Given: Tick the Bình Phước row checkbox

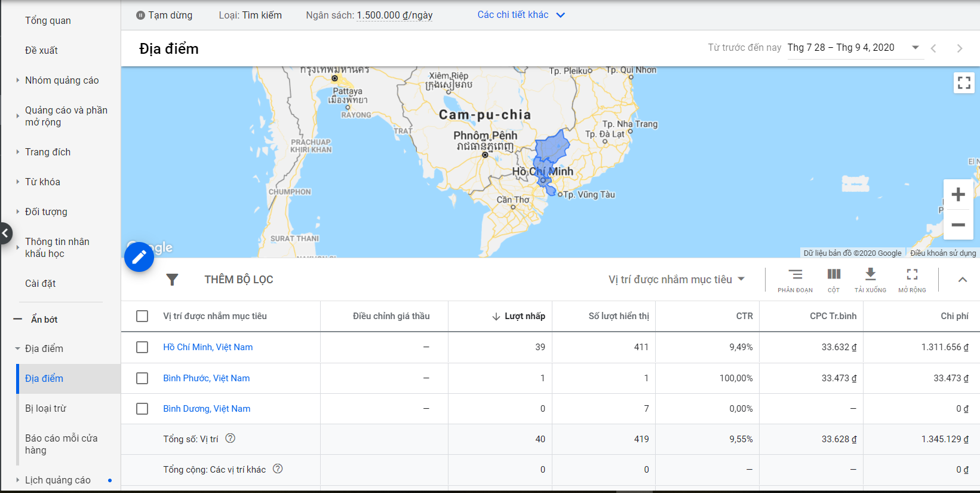Looking at the screenshot, I should (142, 378).
